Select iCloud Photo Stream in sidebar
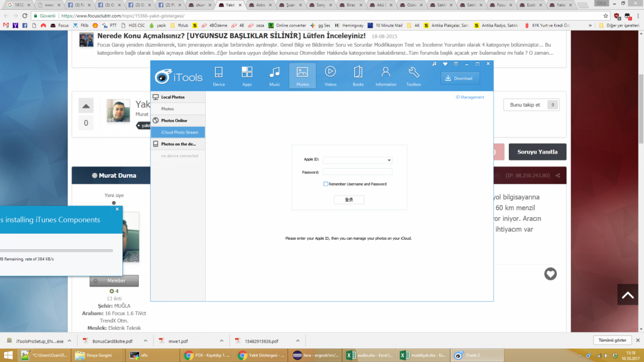644x362 pixels. pyautogui.click(x=179, y=132)
